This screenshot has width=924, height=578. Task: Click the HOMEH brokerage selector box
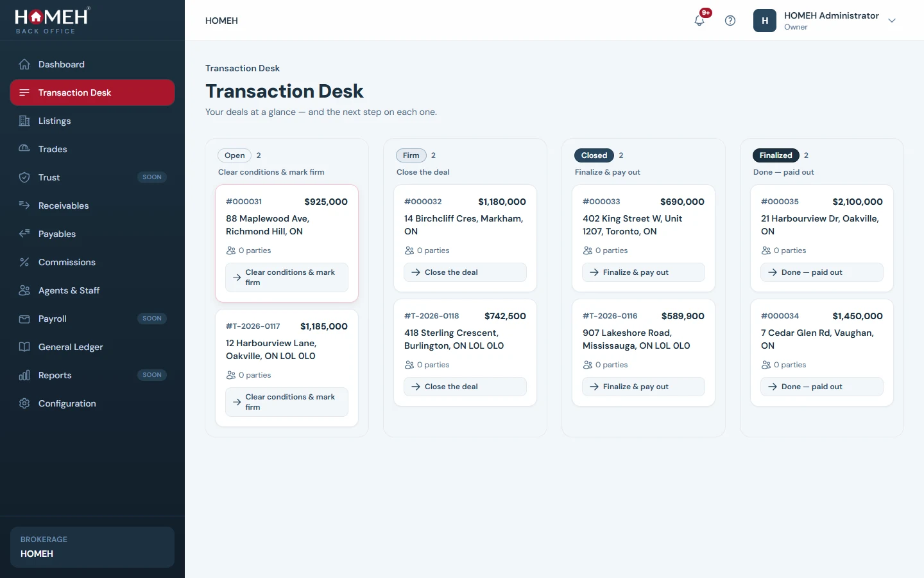[92, 547]
